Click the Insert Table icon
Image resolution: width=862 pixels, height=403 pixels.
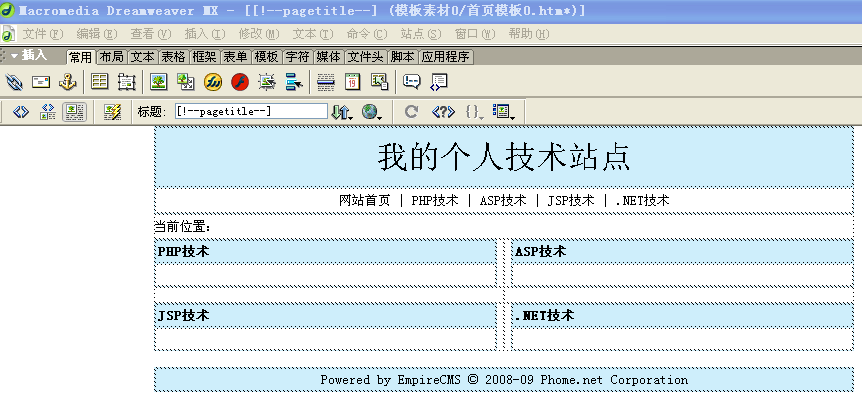[100, 82]
